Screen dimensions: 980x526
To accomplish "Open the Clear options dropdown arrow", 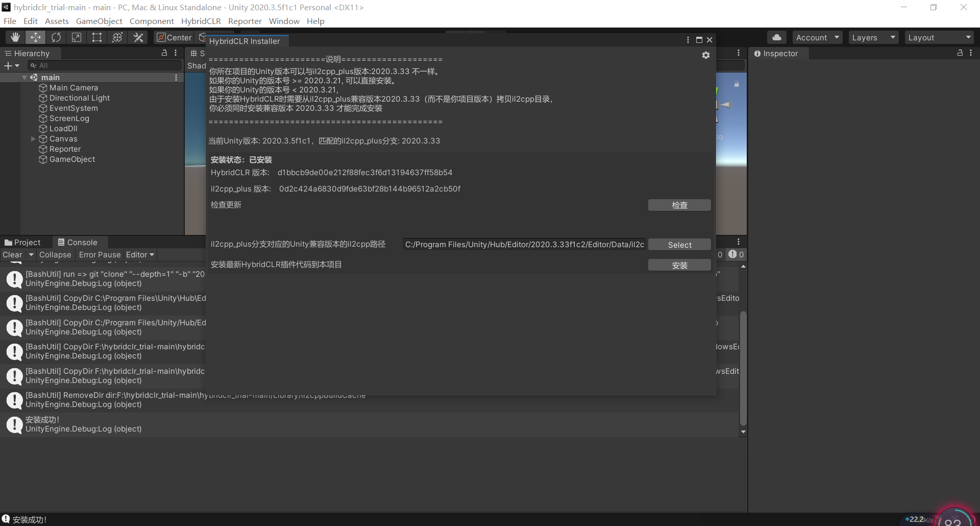I will tap(31, 254).
